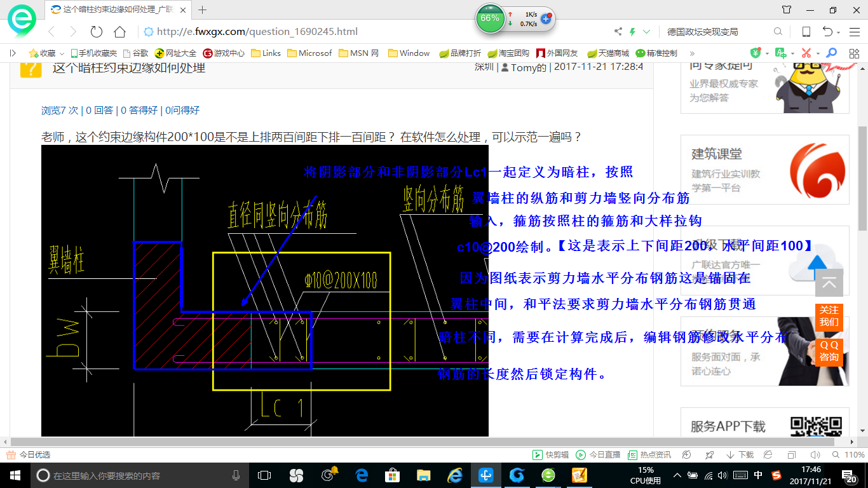Click the scissors screenshot tool icon
Screen dimensions: 868x488
[806, 53]
